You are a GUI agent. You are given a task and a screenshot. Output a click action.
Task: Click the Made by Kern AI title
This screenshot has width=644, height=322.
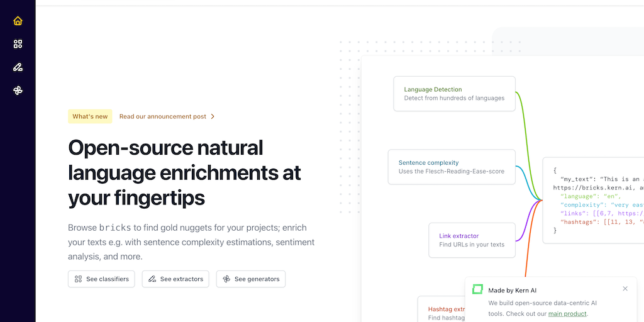click(x=514, y=289)
